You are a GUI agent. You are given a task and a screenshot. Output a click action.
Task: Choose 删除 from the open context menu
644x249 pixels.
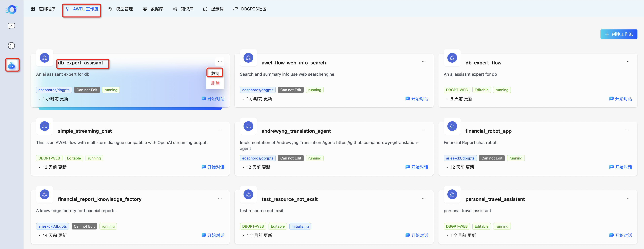click(215, 83)
